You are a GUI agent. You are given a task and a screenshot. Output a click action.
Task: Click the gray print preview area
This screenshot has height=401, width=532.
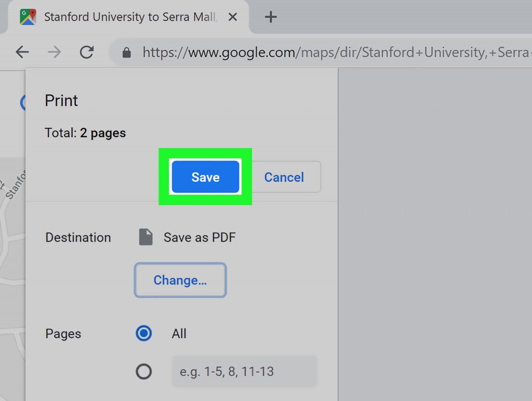tap(435, 234)
